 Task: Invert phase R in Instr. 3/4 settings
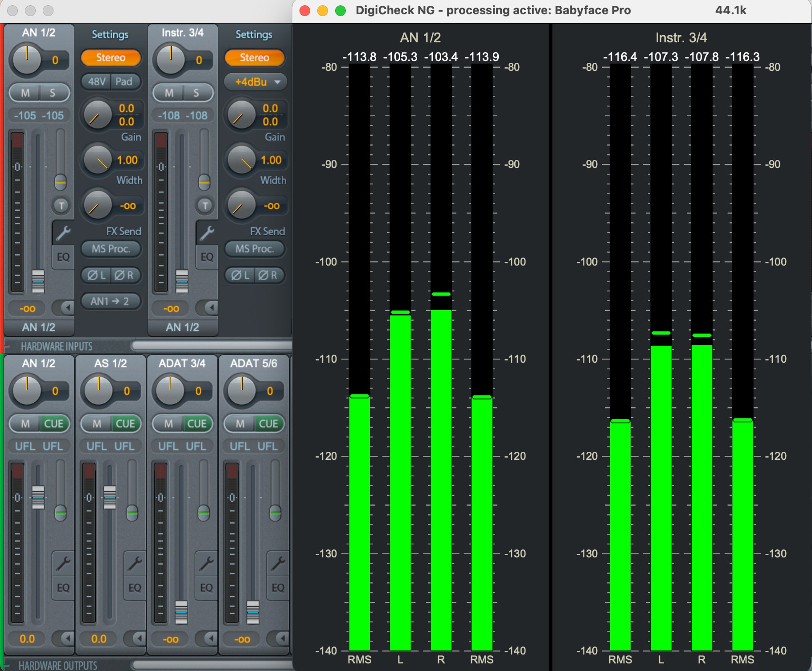269,275
